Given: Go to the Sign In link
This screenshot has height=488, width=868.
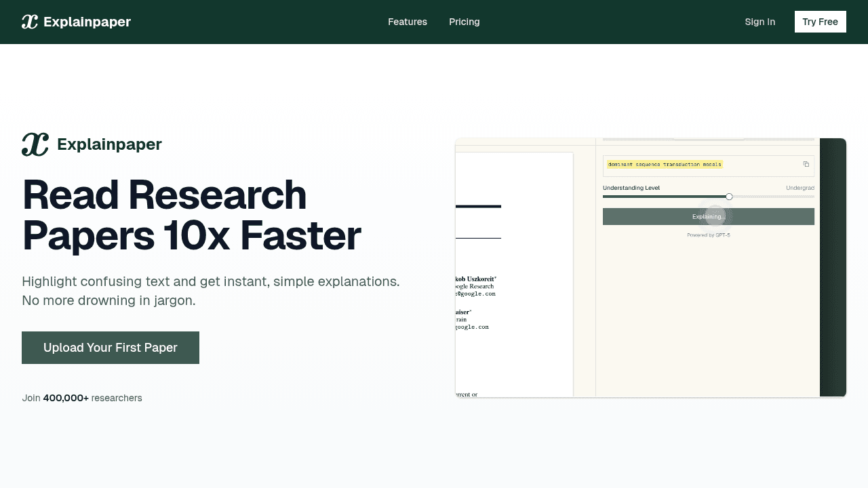Looking at the screenshot, I should (760, 22).
